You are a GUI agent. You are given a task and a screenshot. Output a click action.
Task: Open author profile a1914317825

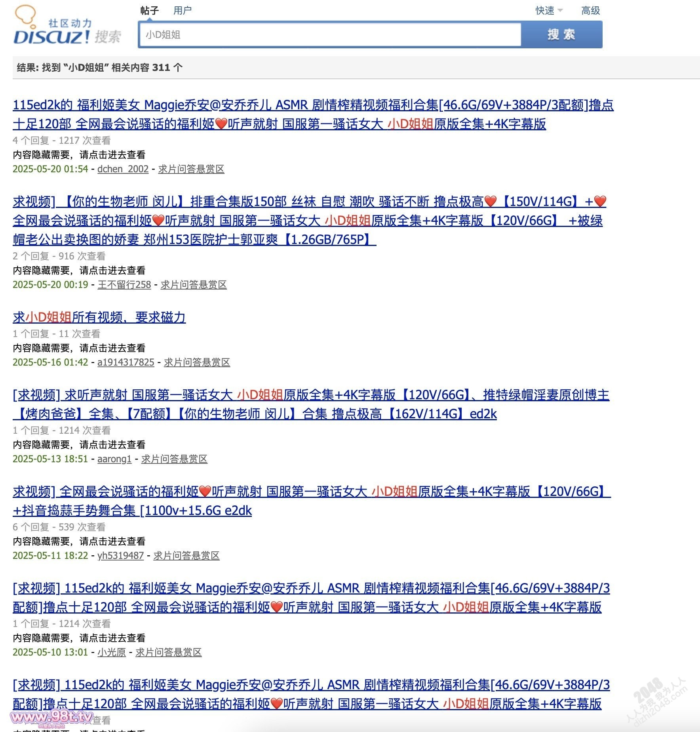coord(126,362)
